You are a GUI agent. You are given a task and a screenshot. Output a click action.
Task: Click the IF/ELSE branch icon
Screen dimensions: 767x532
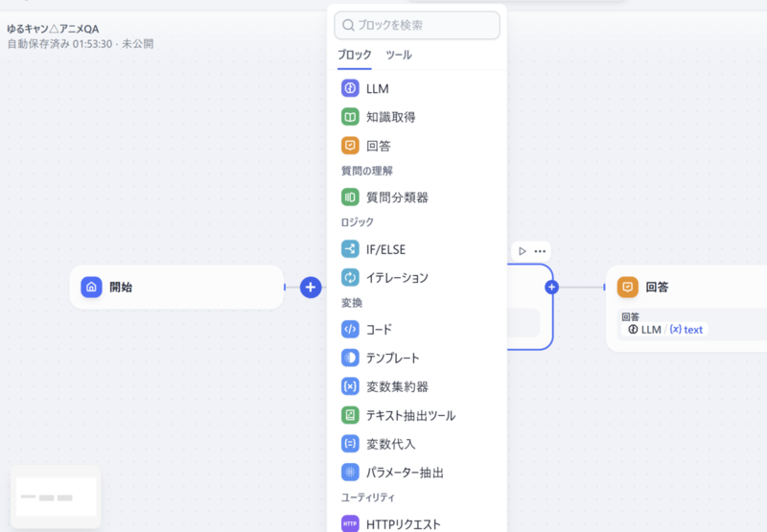click(350, 249)
